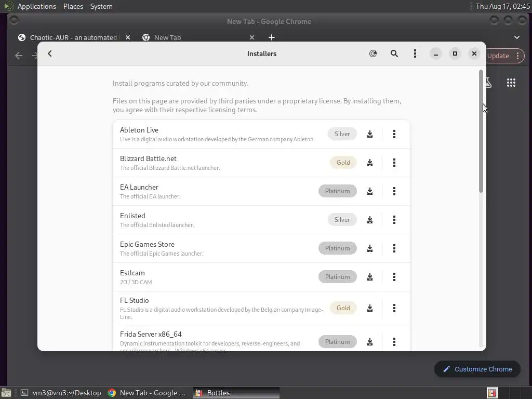Switch to New Tab tab in Chrome
Screen dimensions: 532x399
[168, 37]
